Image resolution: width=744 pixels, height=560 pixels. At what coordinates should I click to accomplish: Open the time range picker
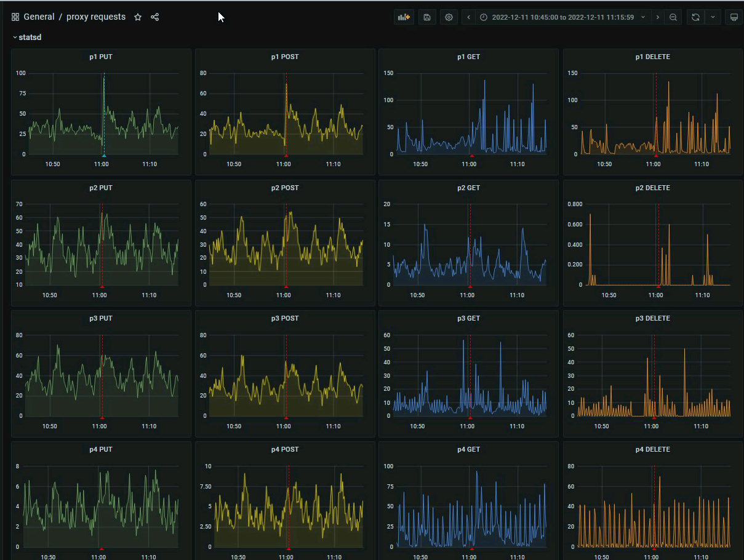(x=562, y=17)
